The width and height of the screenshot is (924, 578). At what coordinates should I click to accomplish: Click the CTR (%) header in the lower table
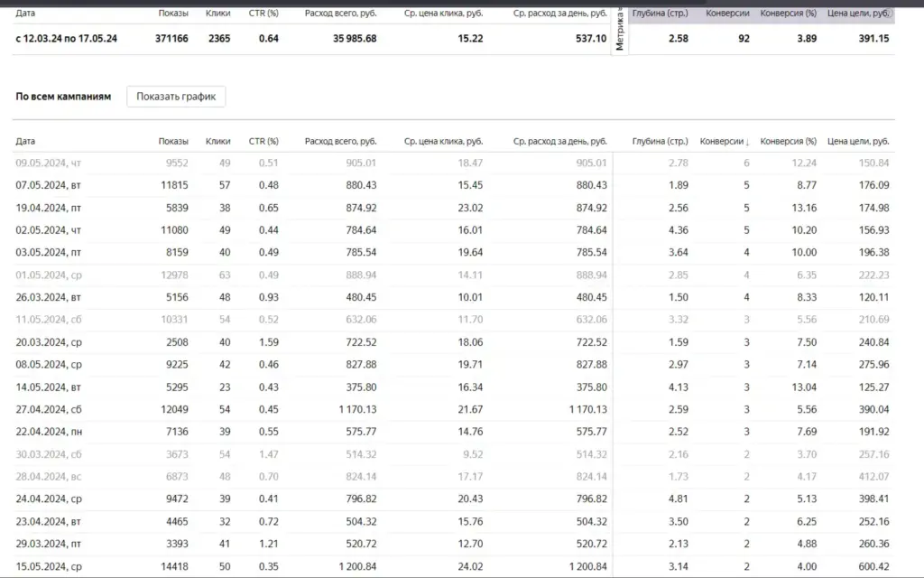(263, 141)
